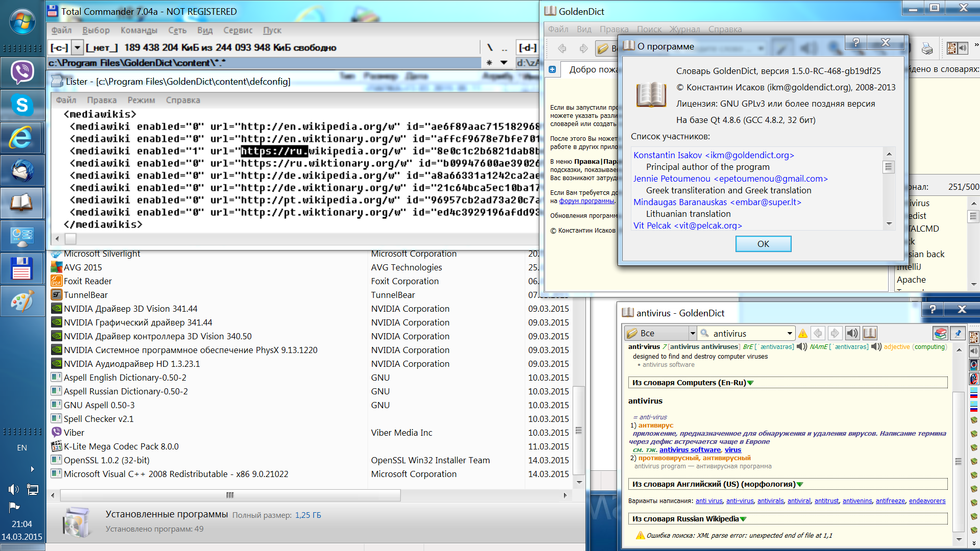Open Paint palette icon in taskbar

[x=22, y=302]
